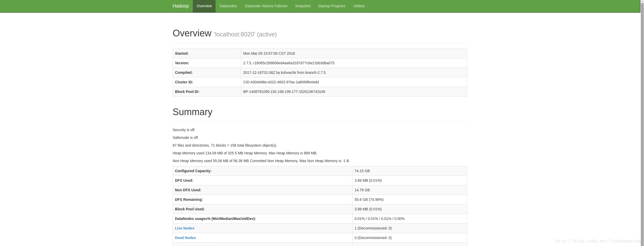The width and height of the screenshot is (644, 246).
Task: Click the Block Pool ID: row label
Action: coord(187,92)
